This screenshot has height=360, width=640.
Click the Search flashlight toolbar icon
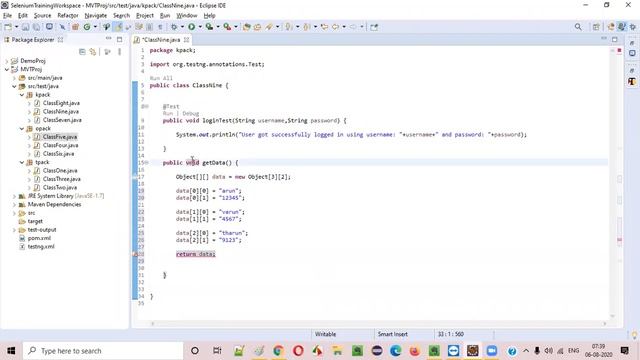[x=269, y=27]
